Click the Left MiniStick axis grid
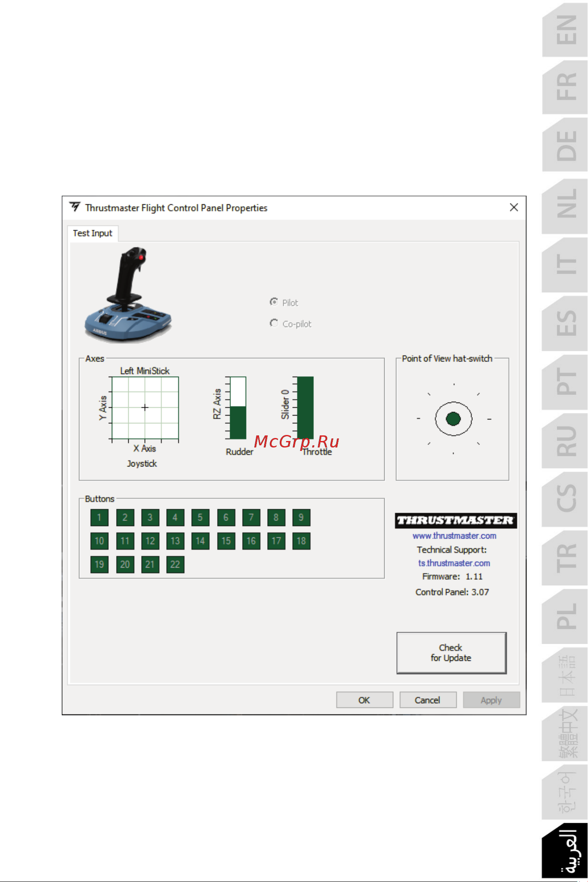Image resolution: width=588 pixels, height=882 pixels. pos(145,407)
